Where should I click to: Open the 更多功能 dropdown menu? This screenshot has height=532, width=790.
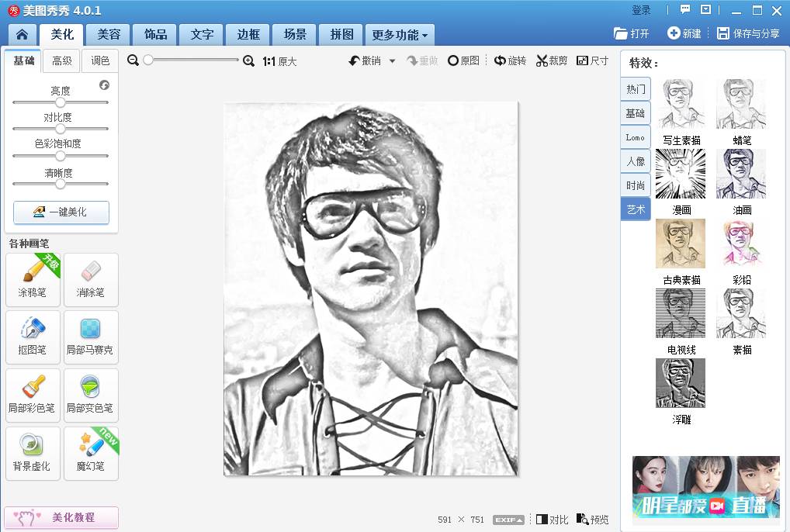coord(400,35)
